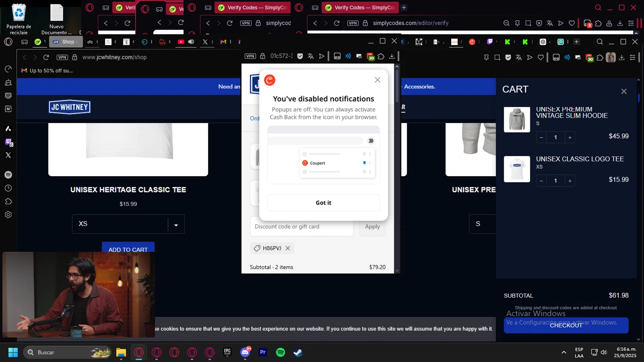Open the Windows Start menu

point(13,353)
